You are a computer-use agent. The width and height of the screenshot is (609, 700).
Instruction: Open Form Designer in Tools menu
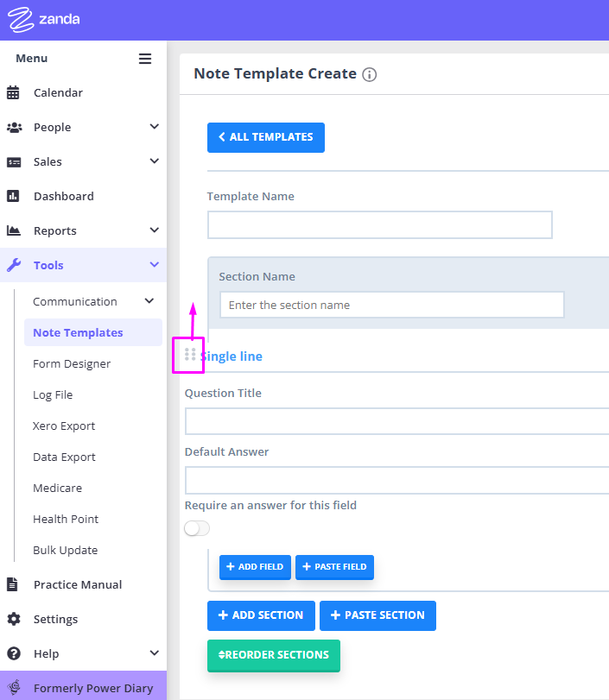point(72,364)
